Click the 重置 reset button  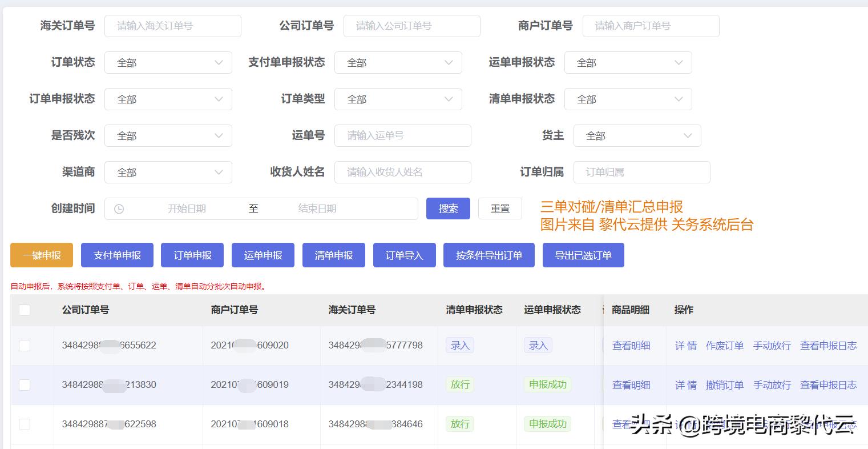pos(500,209)
